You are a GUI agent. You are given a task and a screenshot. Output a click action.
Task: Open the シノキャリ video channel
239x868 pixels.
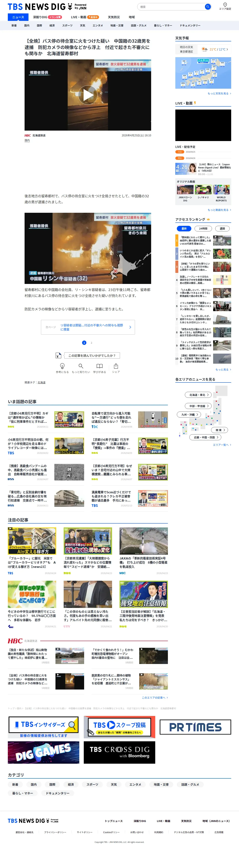[203, 192]
